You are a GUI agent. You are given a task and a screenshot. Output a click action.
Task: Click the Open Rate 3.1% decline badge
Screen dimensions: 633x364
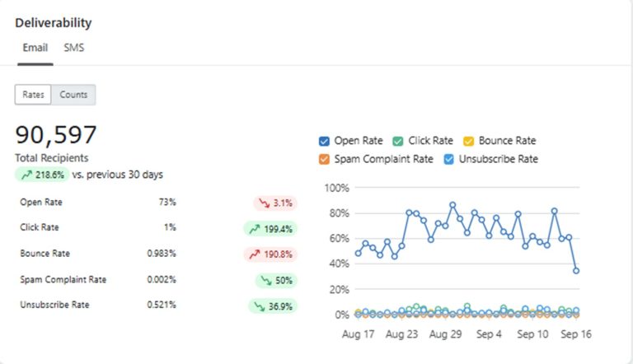tap(275, 203)
